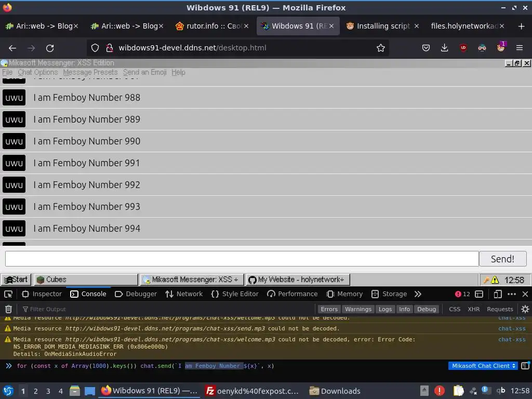Switch to the Storage tab
This screenshot has width=532, height=399.
click(389, 294)
